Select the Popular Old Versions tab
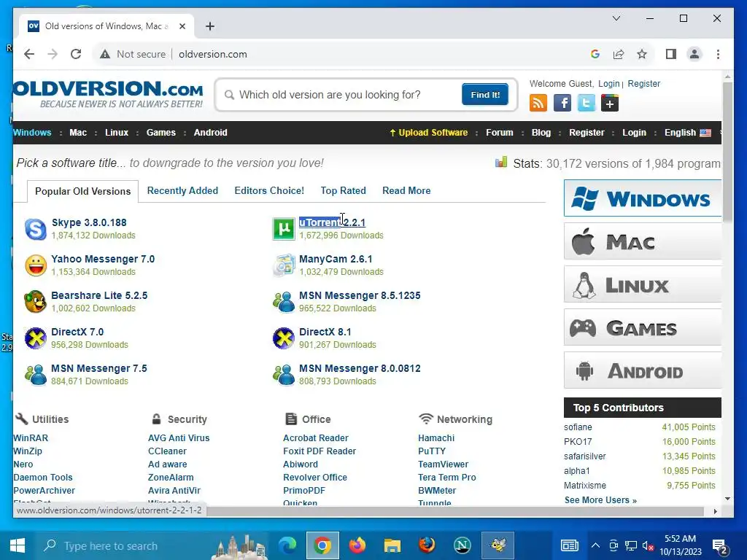This screenshot has height=560, width=747. coord(83,192)
